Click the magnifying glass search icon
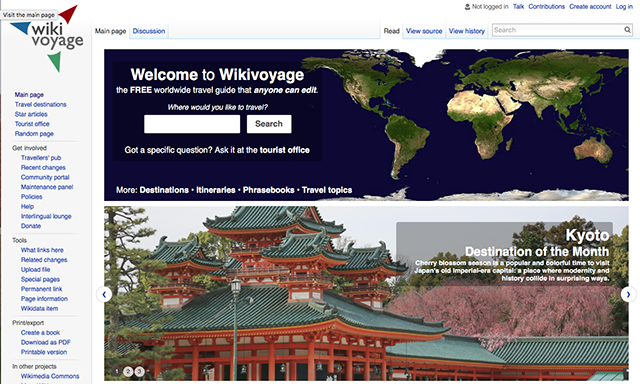The height and width of the screenshot is (384, 640). [627, 30]
